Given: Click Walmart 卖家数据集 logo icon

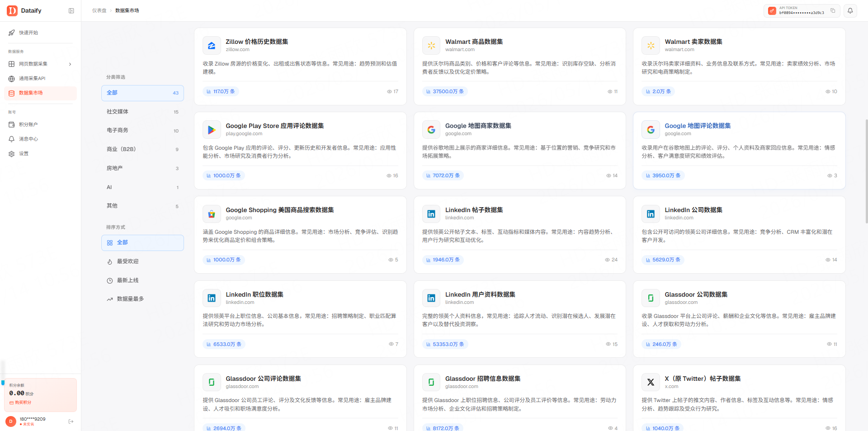Looking at the screenshot, I should click(x=651, y=46).
